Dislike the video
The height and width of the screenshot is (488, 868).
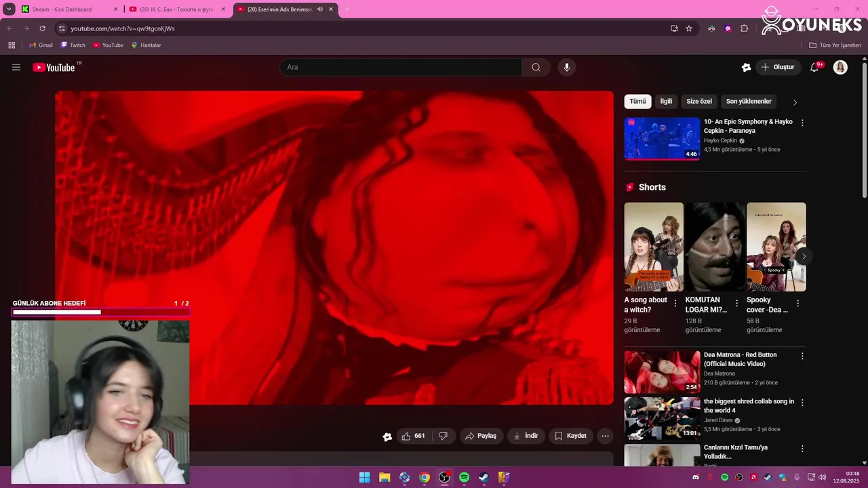point(443,436)
